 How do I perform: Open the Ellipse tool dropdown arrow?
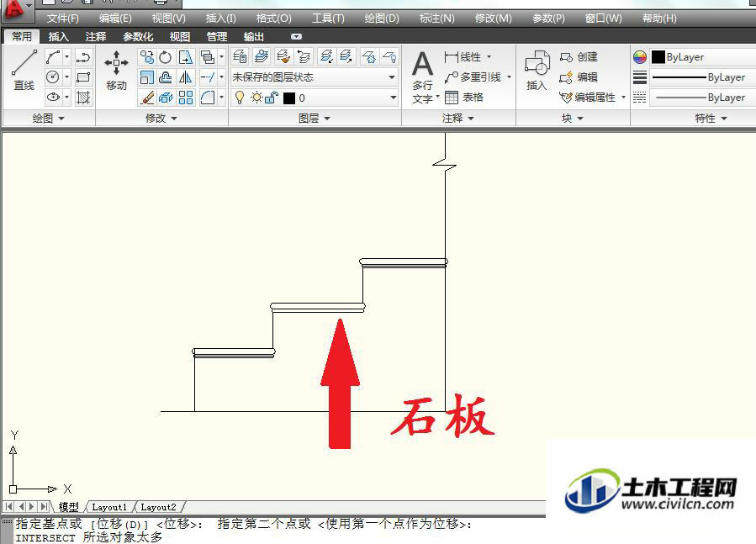pyautogui.click(x=66, y=98)
